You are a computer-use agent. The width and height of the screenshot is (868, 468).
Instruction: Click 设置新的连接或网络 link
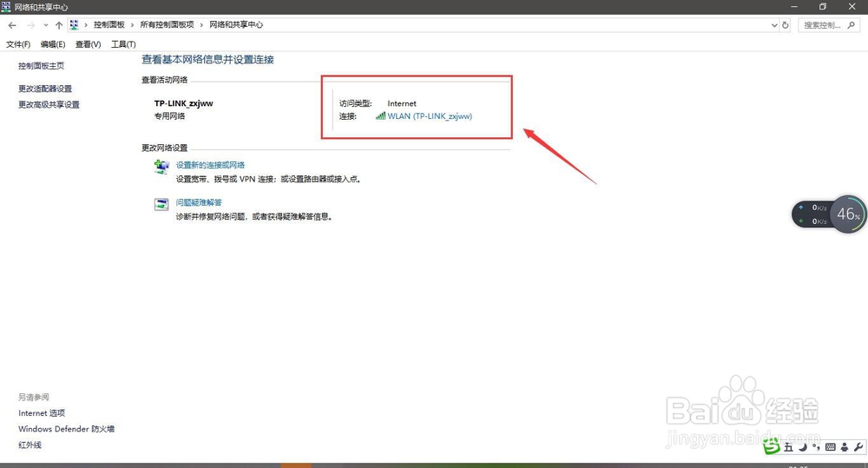[x=210, y=165]
